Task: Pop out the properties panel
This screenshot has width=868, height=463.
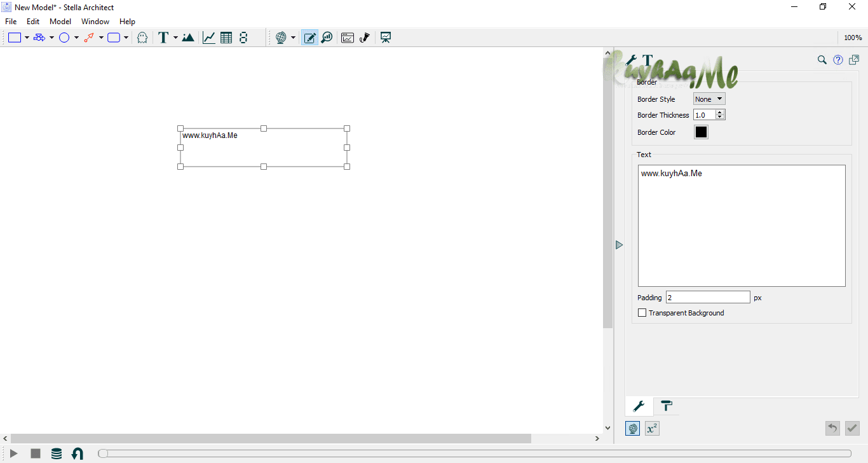Action: (854, 60)
